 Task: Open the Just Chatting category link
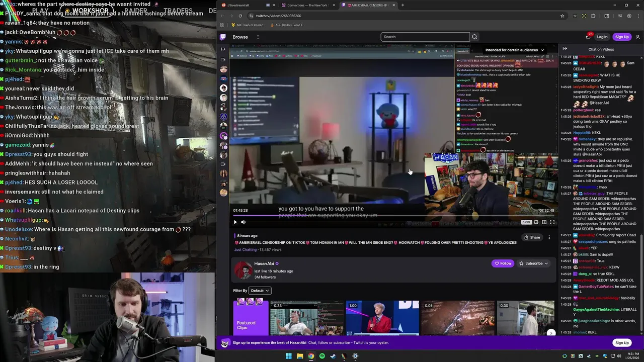(x=246, y=249)
